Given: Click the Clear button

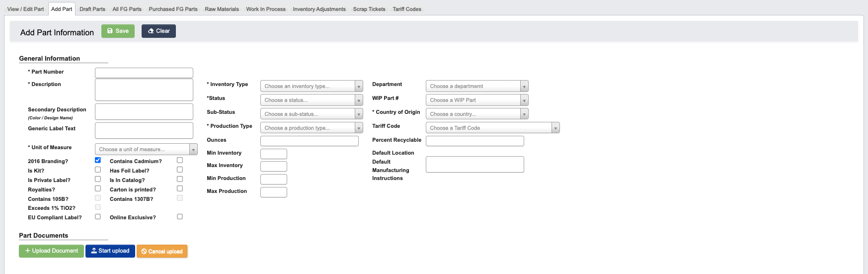Looking at the screenshot, I should point(158,31).
